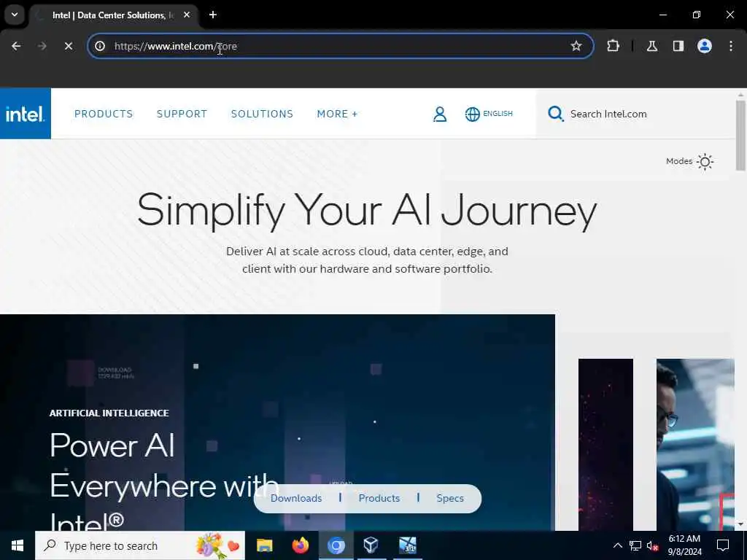Image resolution: width=747 pixels, height=560 pixels.
Task: Click the Intel logo
Action: coord(26,114)
